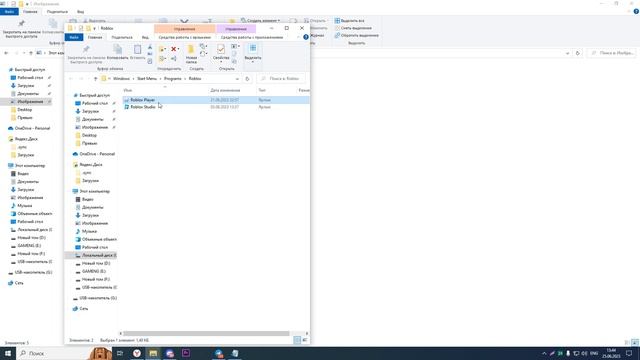Click the Back arrow in the Roblox window
Screen dimensions: 640x360
(71, 79)
